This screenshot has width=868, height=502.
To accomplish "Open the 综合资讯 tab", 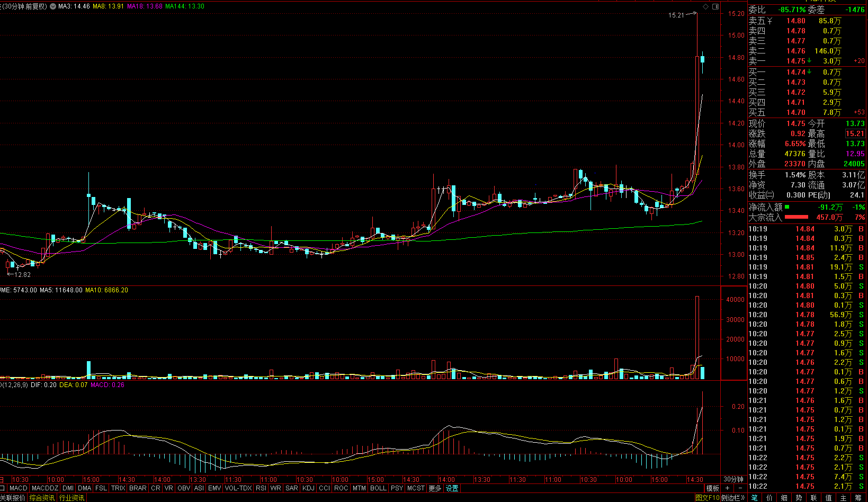I will click(42, 498).
